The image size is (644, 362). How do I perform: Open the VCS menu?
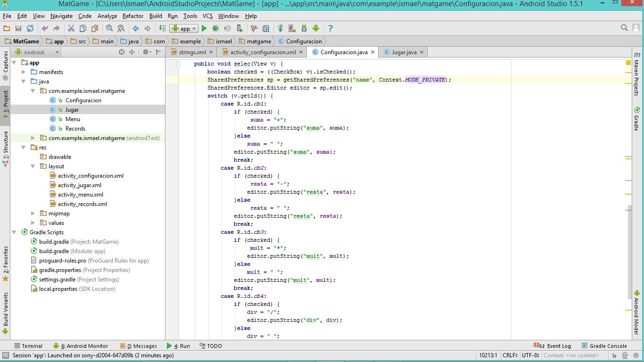tap(207, 16)
